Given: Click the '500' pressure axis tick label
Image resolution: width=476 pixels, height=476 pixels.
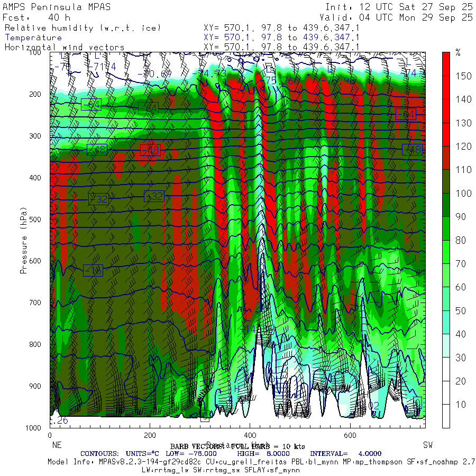Looking at the screenshot, I should point(35,219).
